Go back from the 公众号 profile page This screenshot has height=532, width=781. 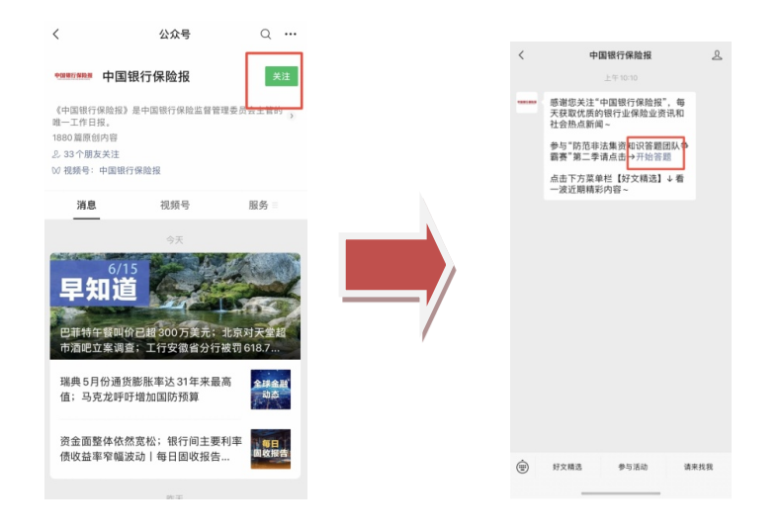[55, 34]
